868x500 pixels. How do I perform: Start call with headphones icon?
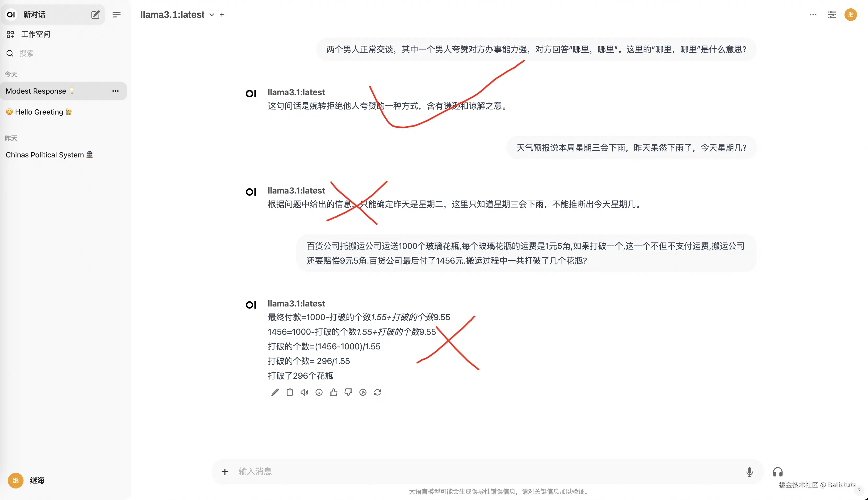[x=777, y=471]
